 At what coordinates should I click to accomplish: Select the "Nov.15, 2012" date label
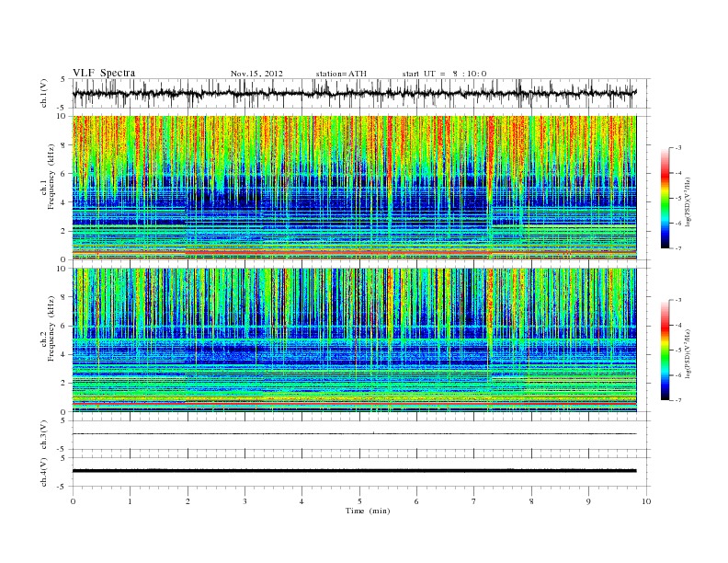coord(256,74)
